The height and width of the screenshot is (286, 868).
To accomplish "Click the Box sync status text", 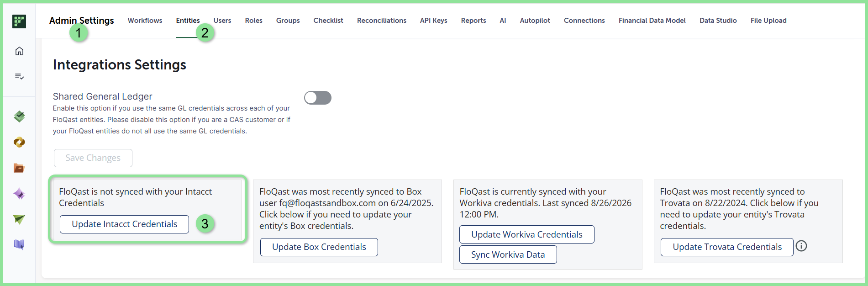I will click(347, 209).
